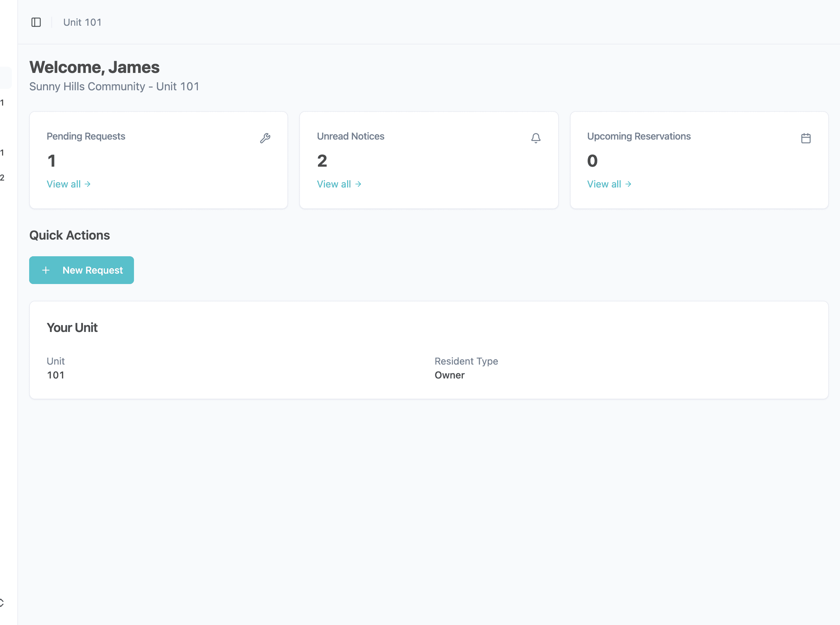Click the plus icon on New Request

[x=46, y=270]
